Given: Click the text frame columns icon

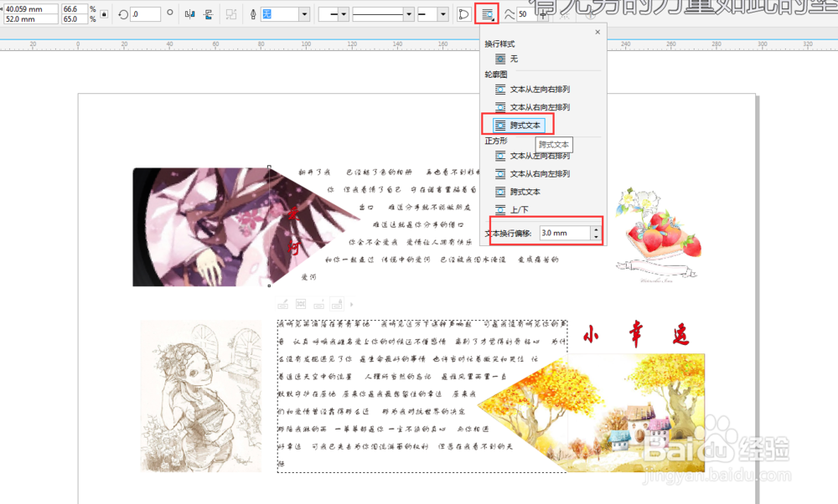Looking at the screenshot, I should tap(319, 304).
